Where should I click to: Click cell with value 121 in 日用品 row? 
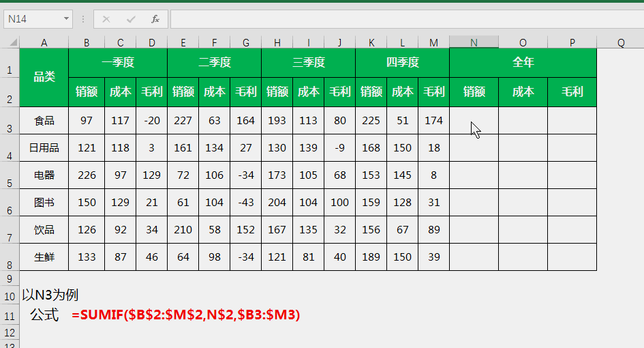[87, 147]
